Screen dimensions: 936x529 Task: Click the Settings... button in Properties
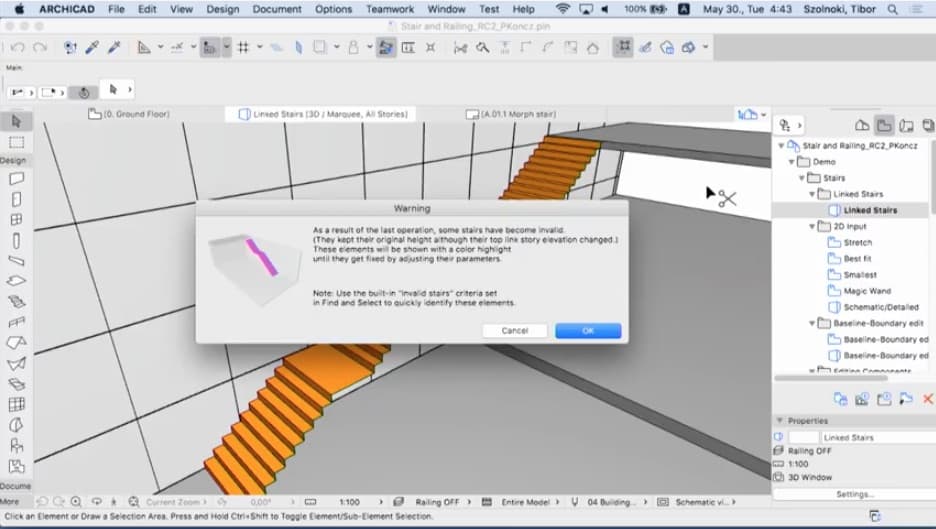pyautogui.click(x=854, y=494)
